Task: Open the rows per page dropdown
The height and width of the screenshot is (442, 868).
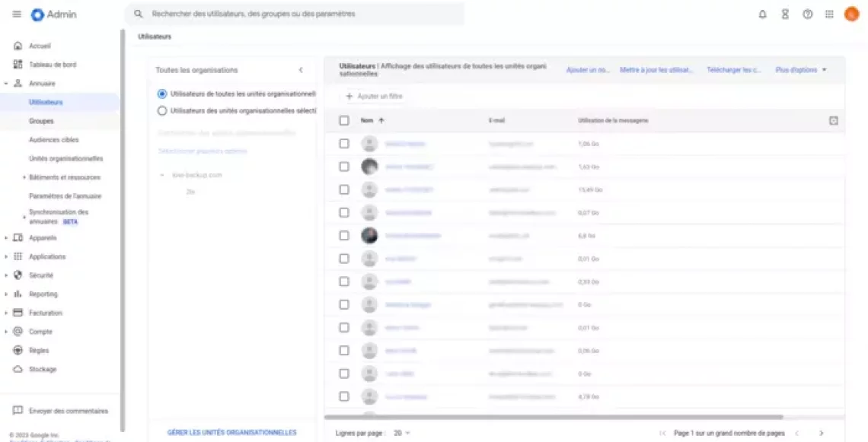Action: (402, 433)
